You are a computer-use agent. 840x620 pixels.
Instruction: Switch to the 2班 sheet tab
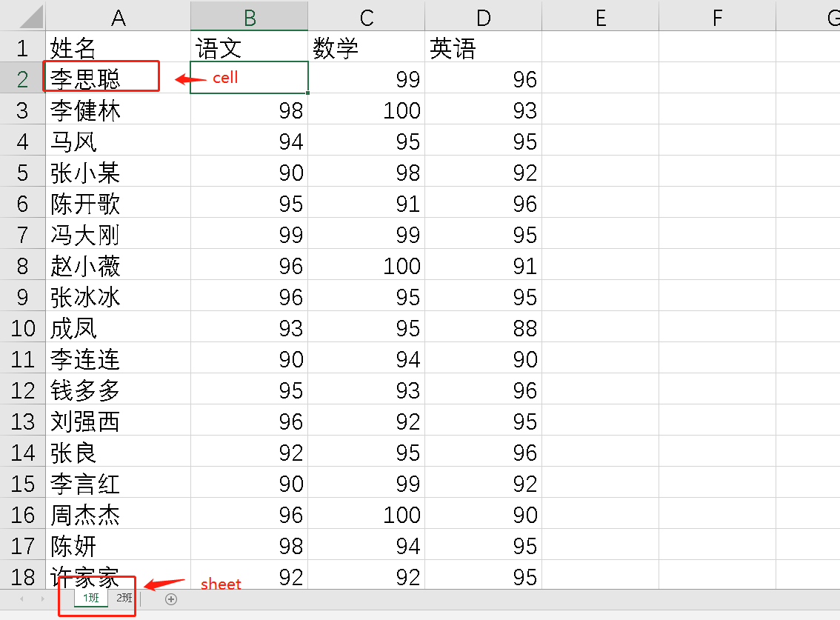click(123, 597)
